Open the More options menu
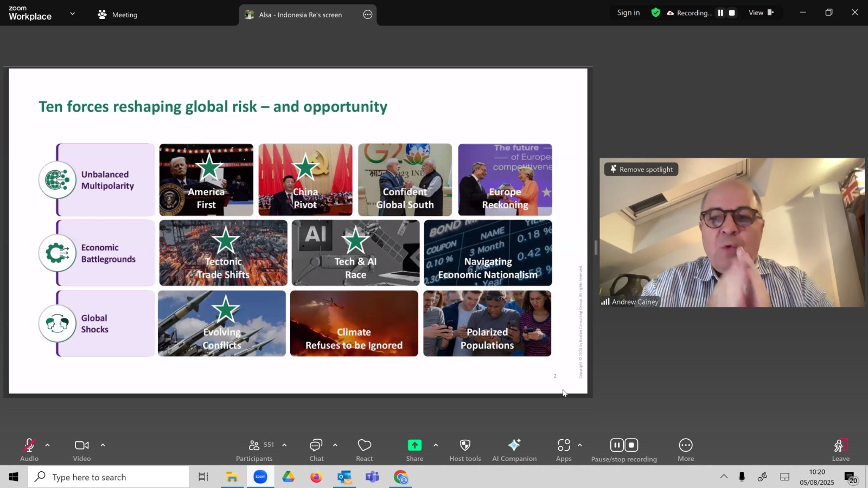 (x=686, y=450)
